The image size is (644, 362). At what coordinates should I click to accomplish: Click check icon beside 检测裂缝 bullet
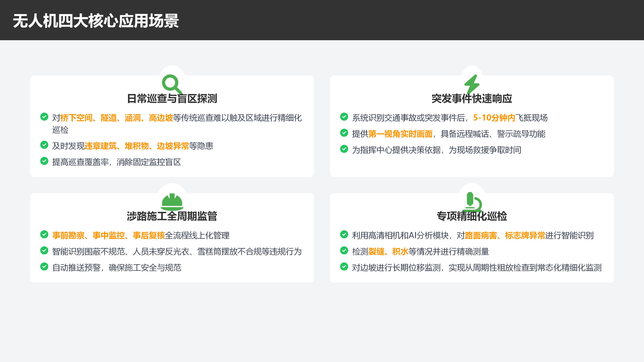point(344,250)
